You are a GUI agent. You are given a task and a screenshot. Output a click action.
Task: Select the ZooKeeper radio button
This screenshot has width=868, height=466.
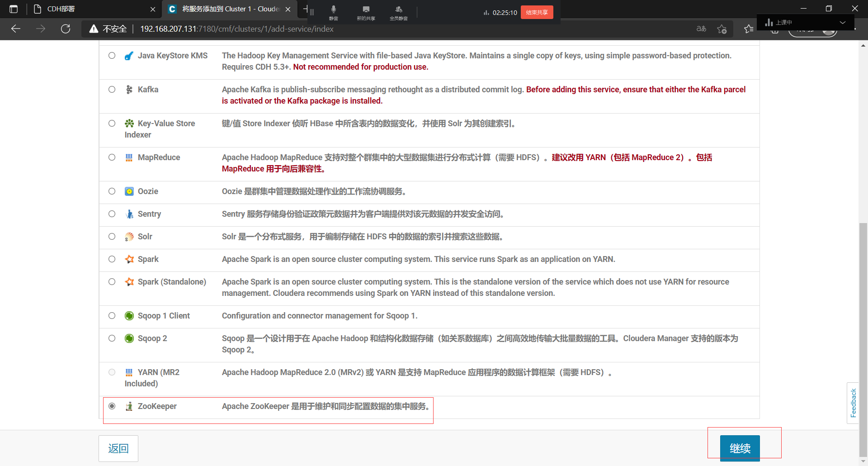112,406
